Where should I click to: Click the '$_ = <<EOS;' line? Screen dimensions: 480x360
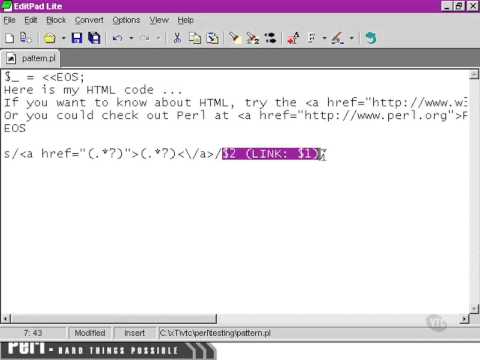click(x=44, y=77)
